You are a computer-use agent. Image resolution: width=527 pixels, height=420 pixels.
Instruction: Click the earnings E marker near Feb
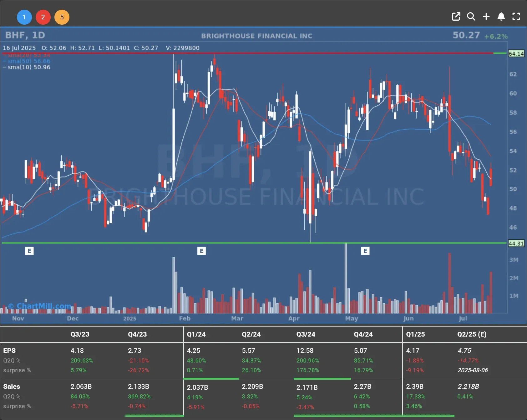[201, 251]
